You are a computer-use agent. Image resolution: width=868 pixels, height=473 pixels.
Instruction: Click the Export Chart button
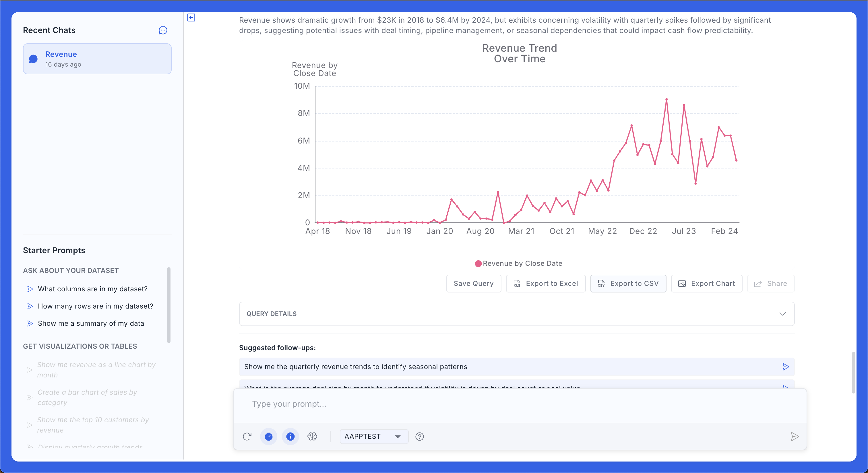pos(707,284)
